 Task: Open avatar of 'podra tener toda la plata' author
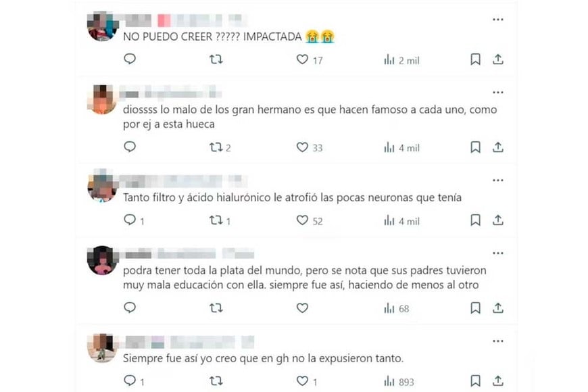(102, 260)
